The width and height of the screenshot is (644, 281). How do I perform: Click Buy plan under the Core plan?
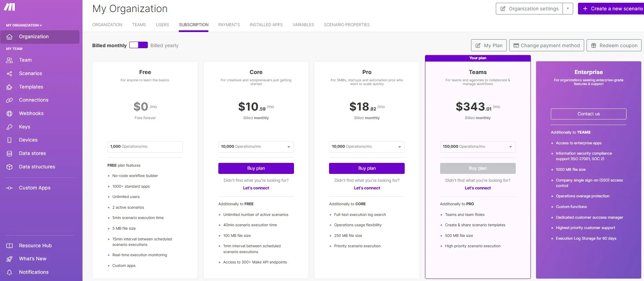(x=256, y=168)
